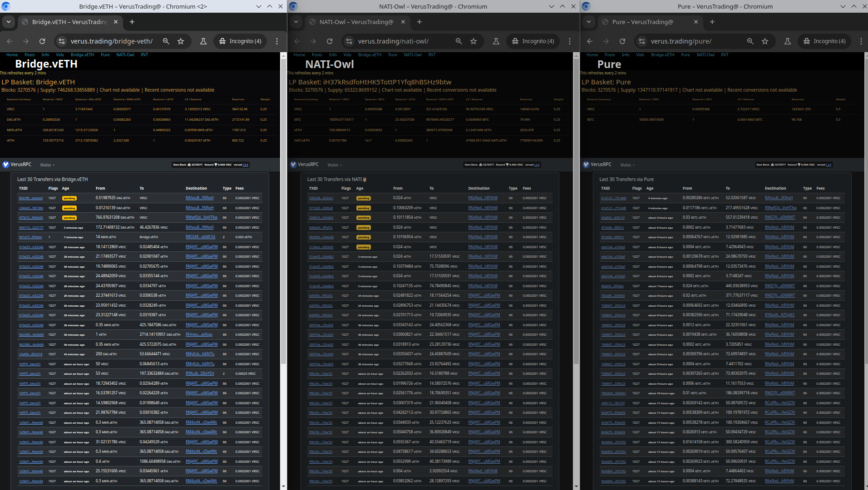This screenshot has width=868, height=490.
Task: Click the Chrome Labs flask icon in NATI-Owl toolbar
Action: 496,41
